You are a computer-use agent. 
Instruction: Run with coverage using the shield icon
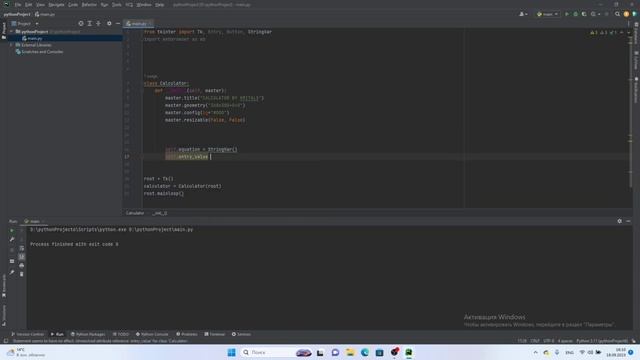pos(584,14)
